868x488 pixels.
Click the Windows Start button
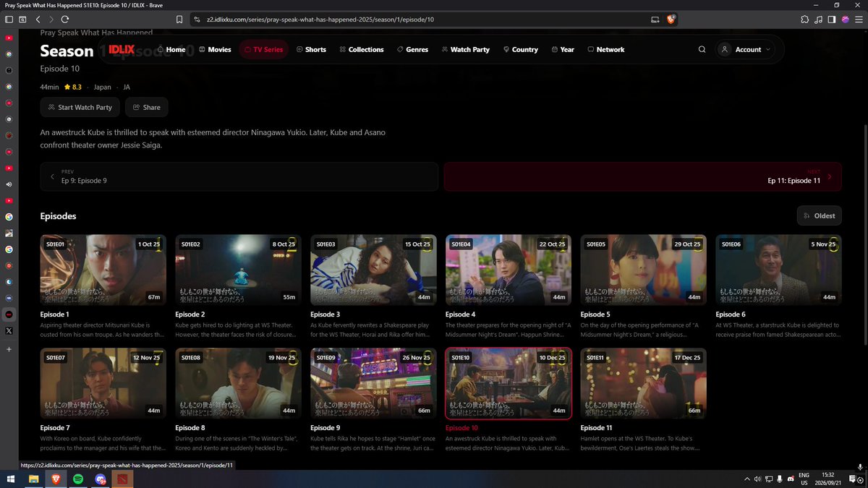pos(11,479)
